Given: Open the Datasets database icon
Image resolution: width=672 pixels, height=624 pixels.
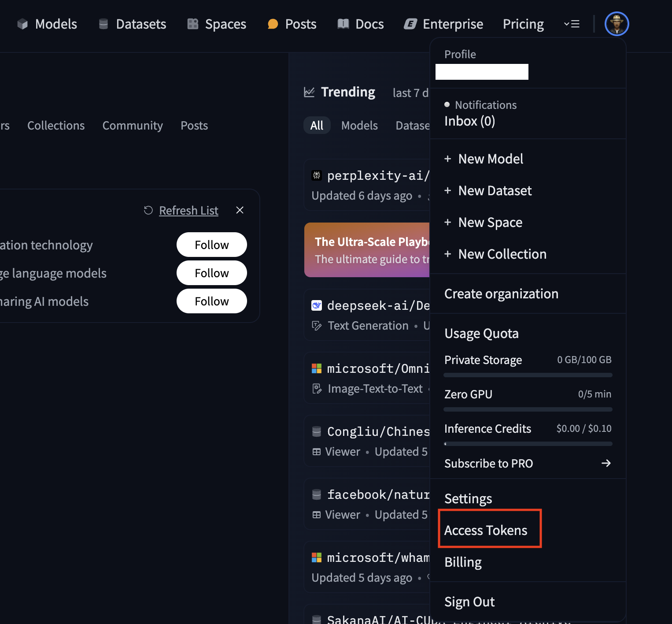Looking at the screenshot, I should coord(103,24).
